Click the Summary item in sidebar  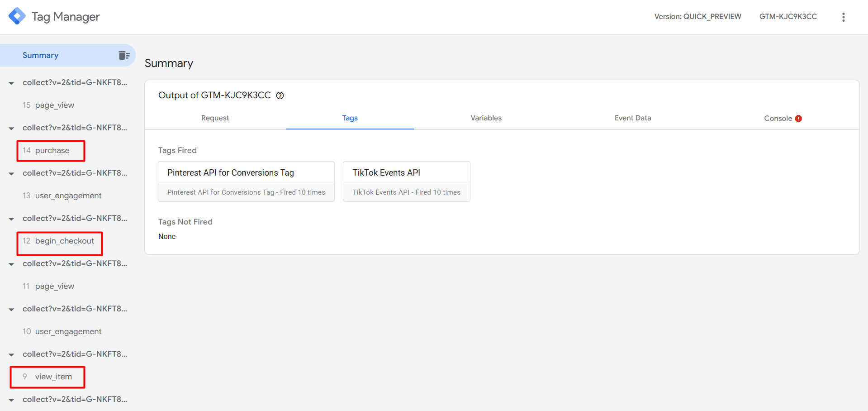(x=41, y=55)
